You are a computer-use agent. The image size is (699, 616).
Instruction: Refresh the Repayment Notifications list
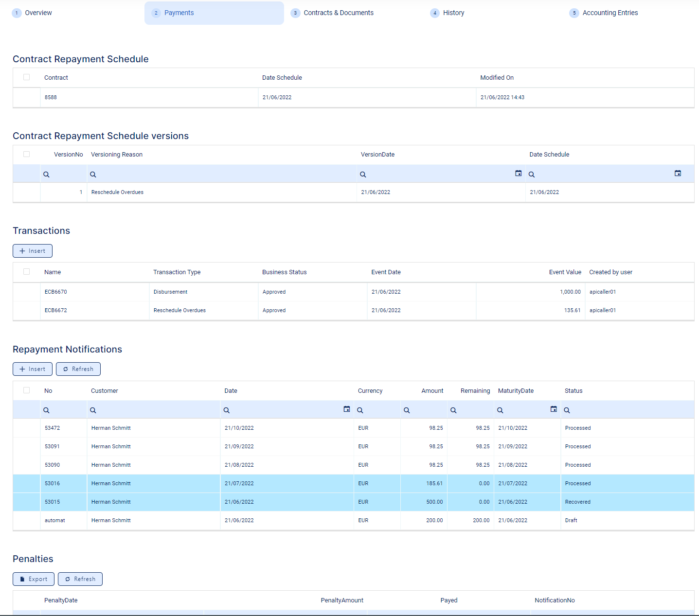[78, 369]
